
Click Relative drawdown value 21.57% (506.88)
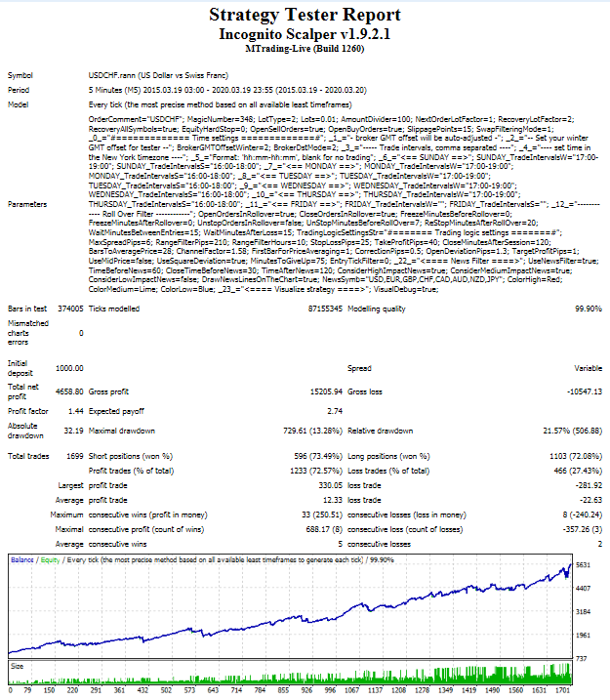[x=573, y=431]
